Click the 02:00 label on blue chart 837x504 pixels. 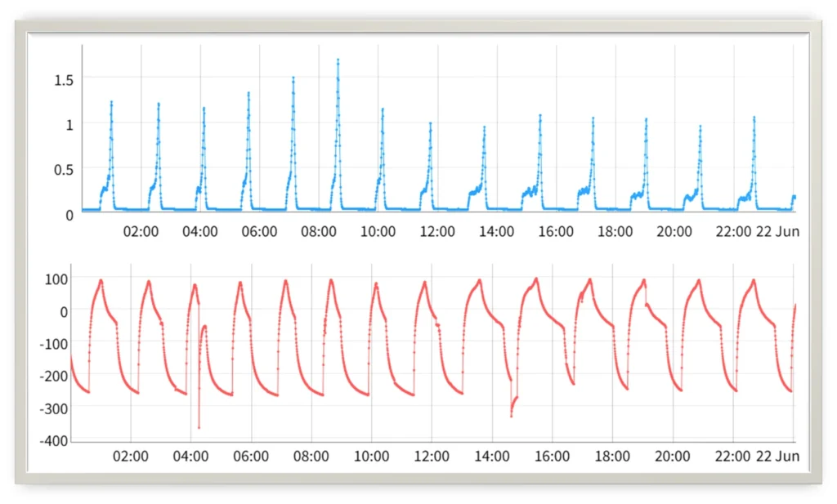coord(141,231)
